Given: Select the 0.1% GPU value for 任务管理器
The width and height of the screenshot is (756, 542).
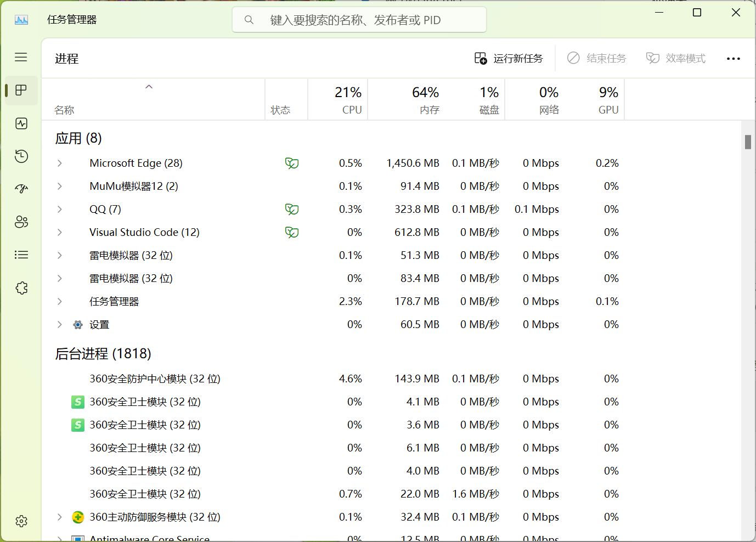Looking at the screenshot, I should pyautogui.click(x=607, y=302).
